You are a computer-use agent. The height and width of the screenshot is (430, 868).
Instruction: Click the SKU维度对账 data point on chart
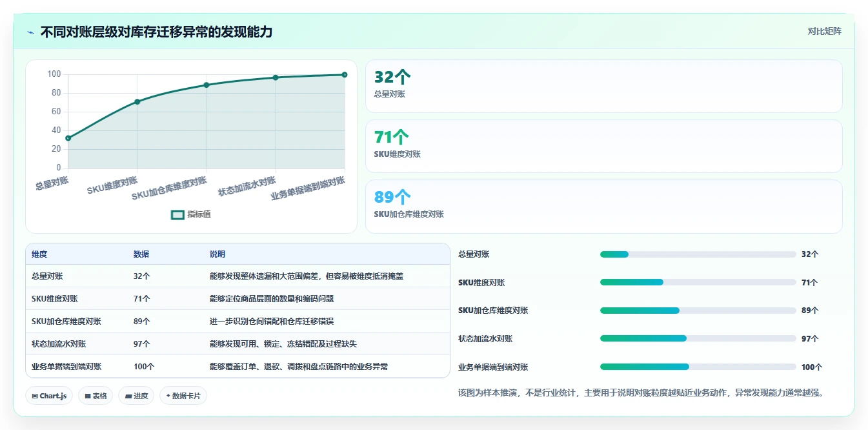pos(137,101)
